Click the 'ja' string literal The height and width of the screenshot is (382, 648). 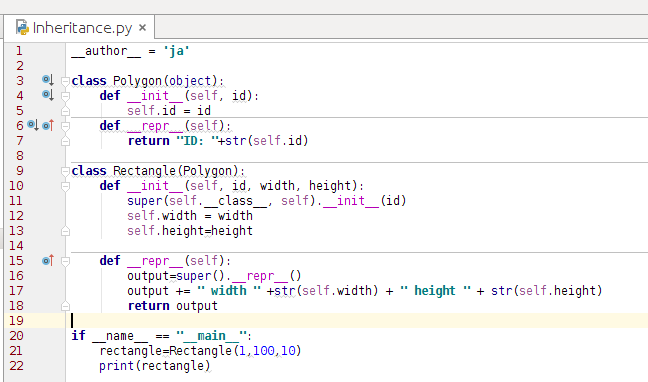tap(176, 51)
